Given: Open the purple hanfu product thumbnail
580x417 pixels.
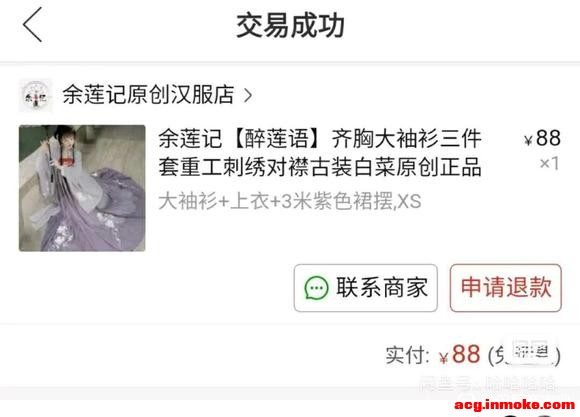Looking at the screenshot, I should coord(82,188).
